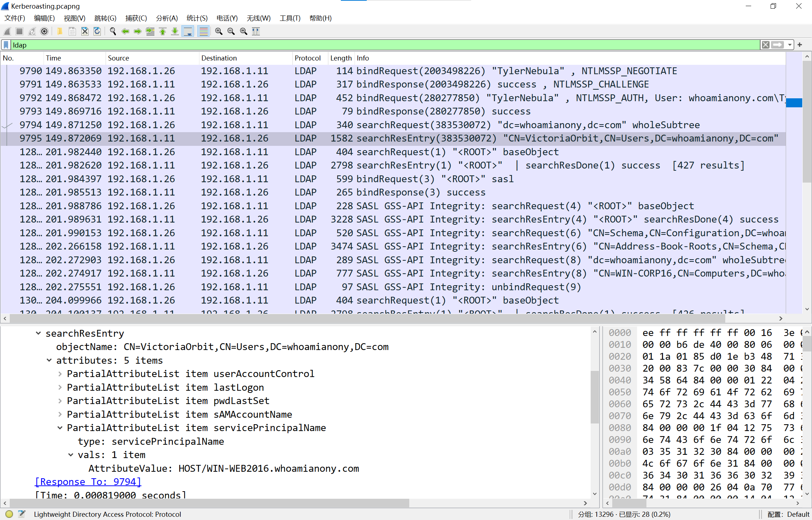812x520 pixels.
Task: Open expert information status circle
Action: (9, 514)
